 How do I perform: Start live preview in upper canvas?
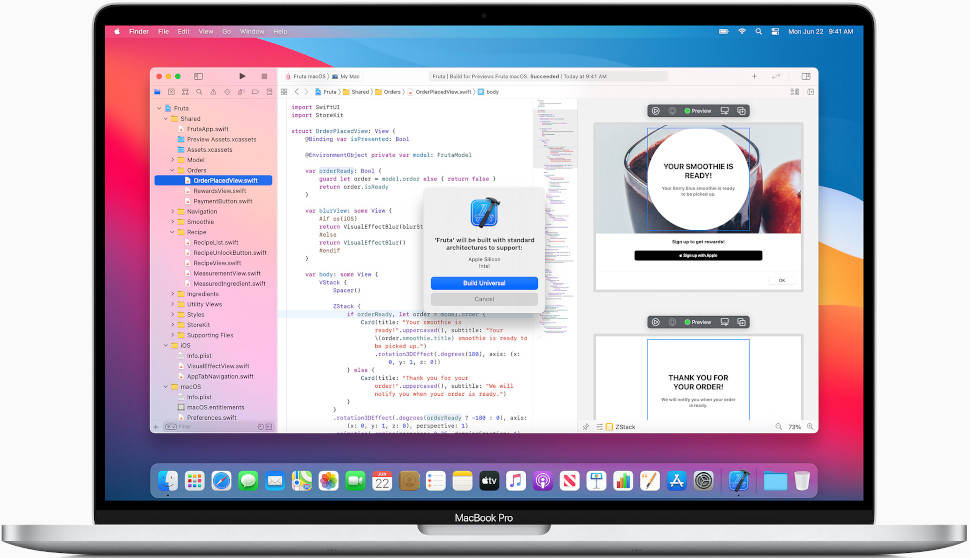click(x=656, y=111)
